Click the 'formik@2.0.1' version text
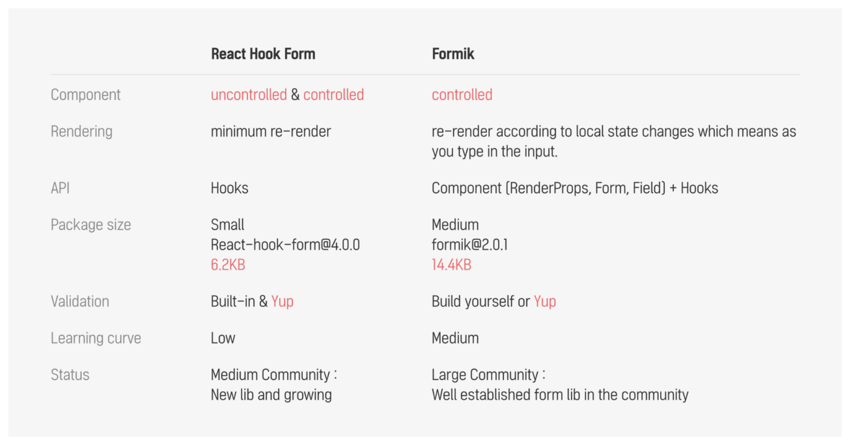The width and height of the screenshot is (868, 442). point(470,245)
